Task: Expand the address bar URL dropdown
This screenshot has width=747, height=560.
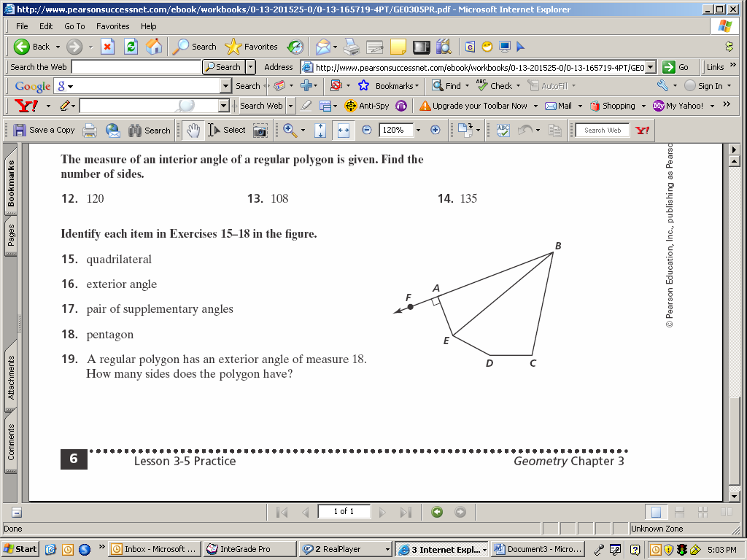Action: tap(651, 67)
